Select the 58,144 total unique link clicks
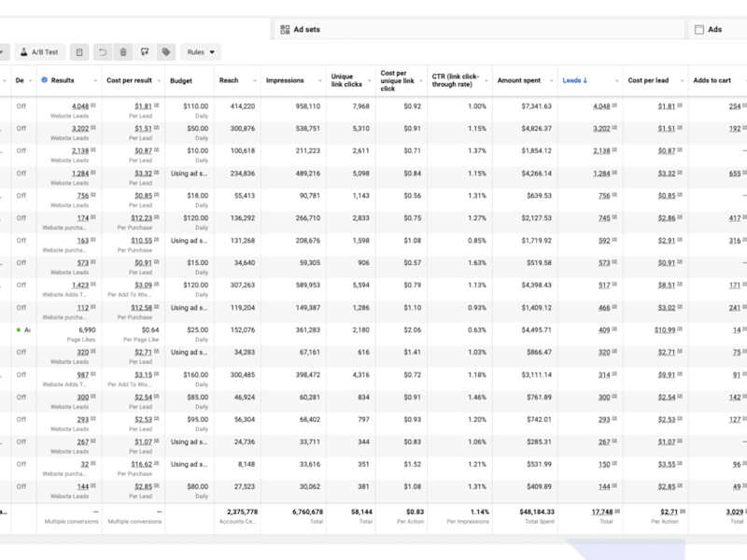Image resolution: width=747 pixels, height=560 pixels. pyautogui.click(x=351, y=516)
